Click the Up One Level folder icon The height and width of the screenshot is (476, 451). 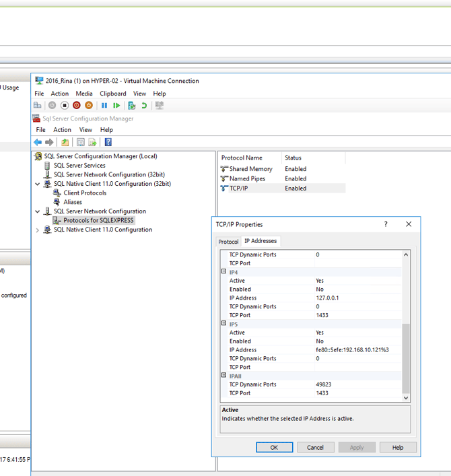(65, 142)
